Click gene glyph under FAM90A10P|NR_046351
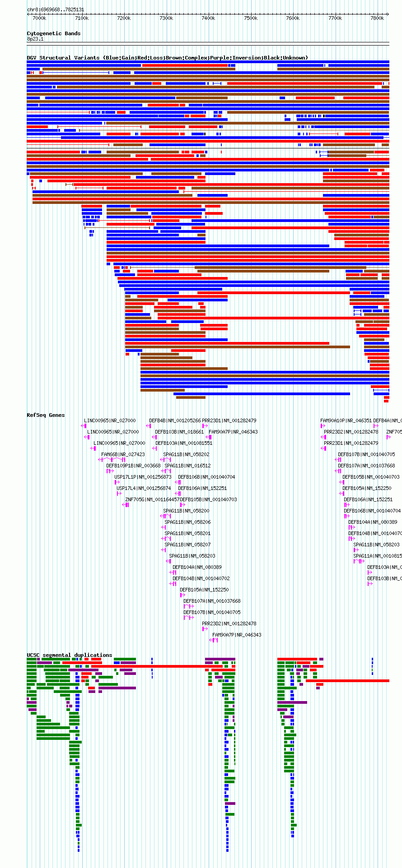The height and width of the screenshot is (868, 402). click(x=323, y=426)
